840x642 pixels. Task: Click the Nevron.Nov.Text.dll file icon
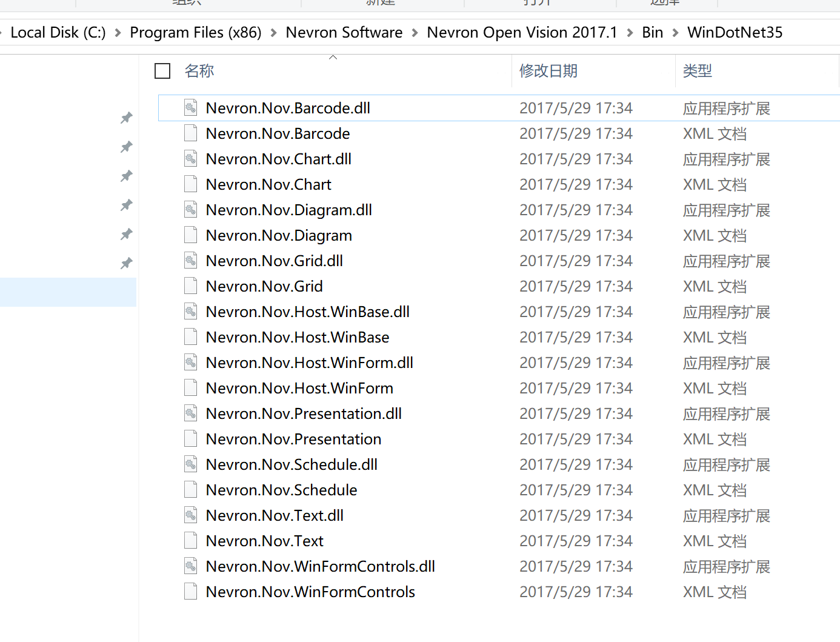tap(190, 515)
